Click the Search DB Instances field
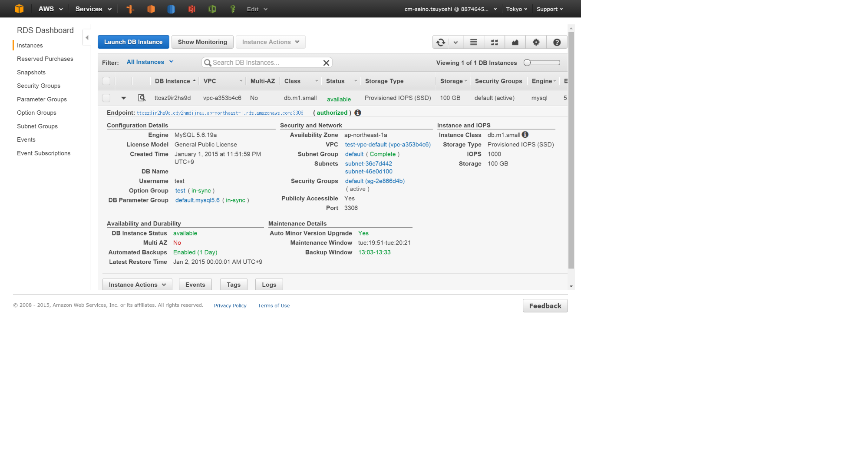Image resolution: width=868 pixels, height=471 pixels. pos(266,62)
